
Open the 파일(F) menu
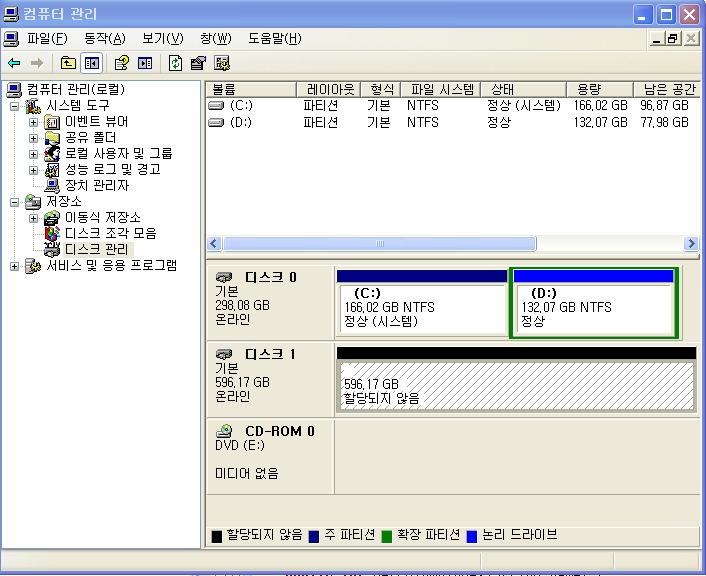[47, 39]
